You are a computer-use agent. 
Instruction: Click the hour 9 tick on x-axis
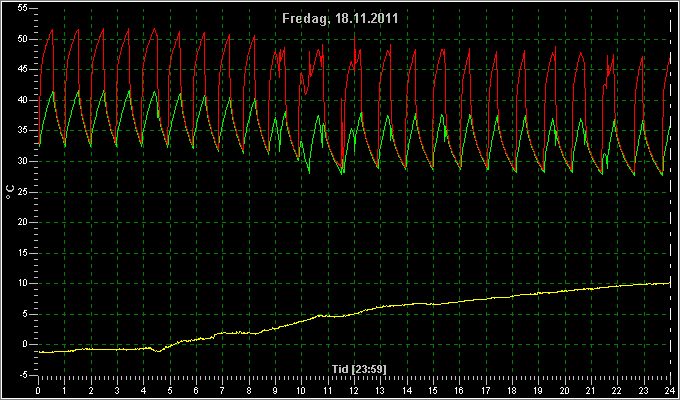[x=275, y=391]
